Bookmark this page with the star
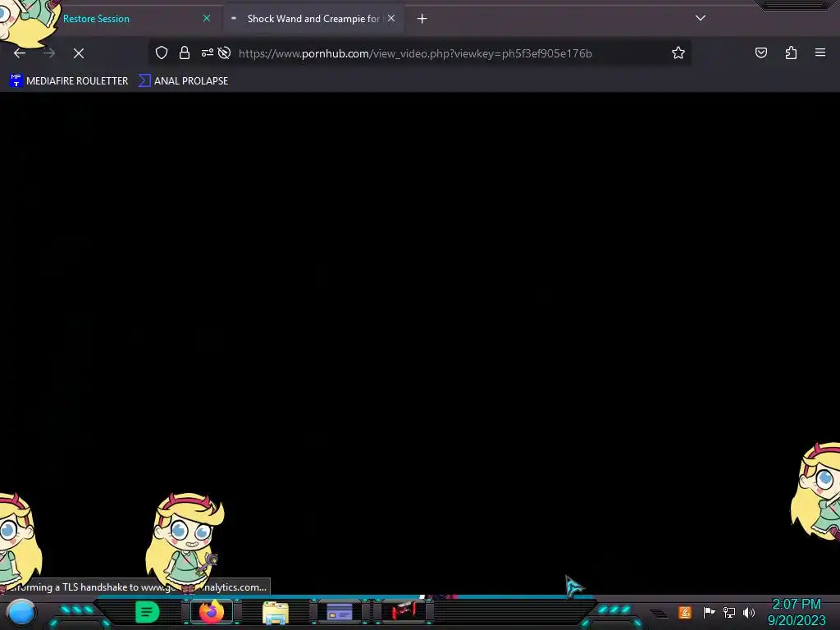This screenshot has height=630, width=840. click(678, 53)
